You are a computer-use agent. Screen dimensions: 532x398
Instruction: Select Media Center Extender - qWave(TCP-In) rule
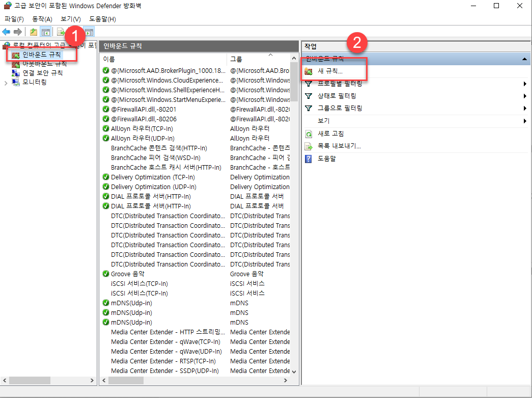tap(165, 341)
